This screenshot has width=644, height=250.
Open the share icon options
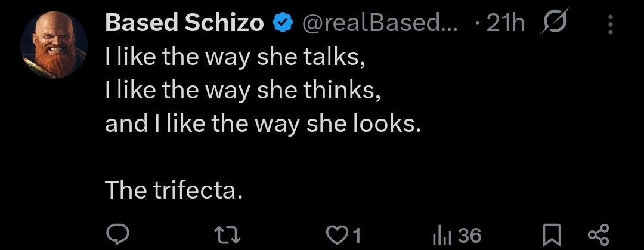[x=597, y=234]
